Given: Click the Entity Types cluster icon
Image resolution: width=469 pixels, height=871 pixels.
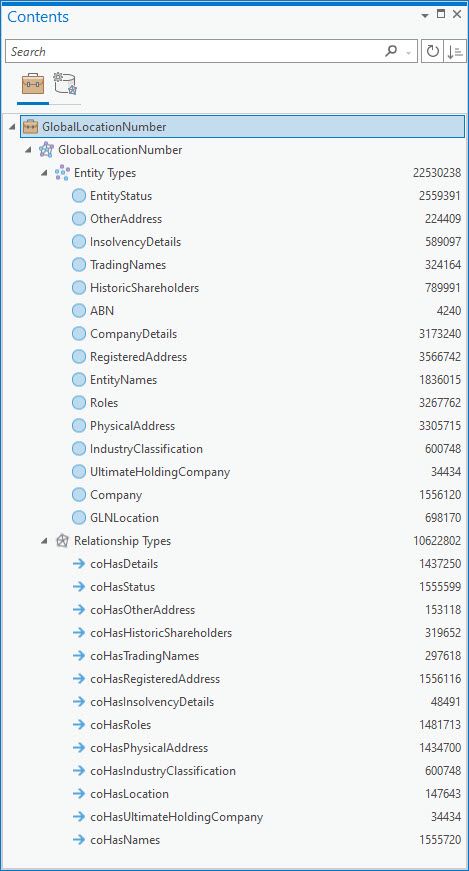Looking at the screenshot, I should 62,173.
